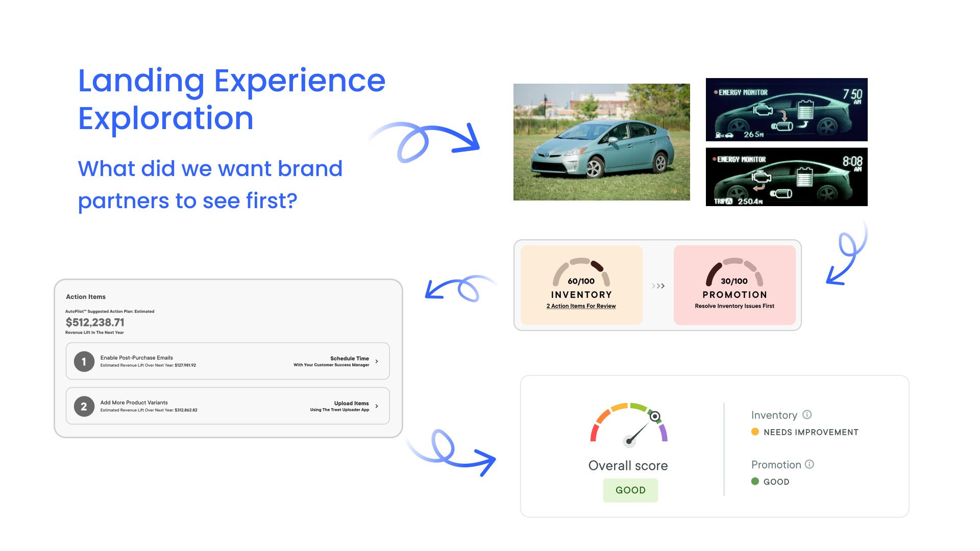
Task: Click the 'Action Items' heading
Action: coord(86,297)
